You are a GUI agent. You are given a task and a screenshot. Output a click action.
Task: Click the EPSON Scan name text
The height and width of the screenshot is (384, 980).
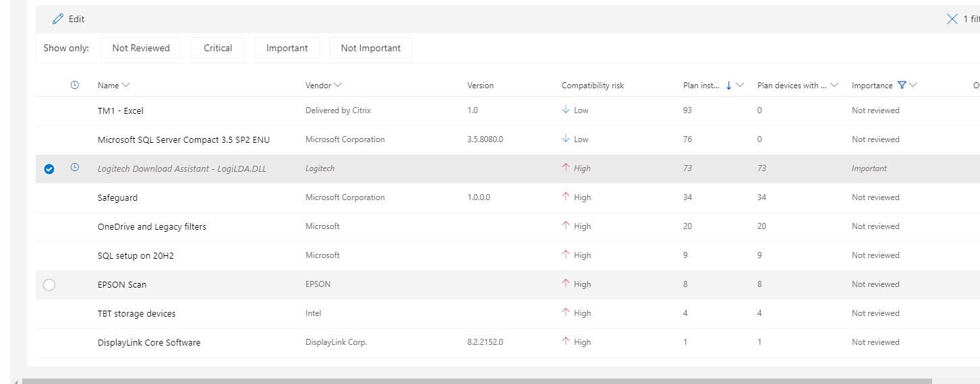(122, 284)
